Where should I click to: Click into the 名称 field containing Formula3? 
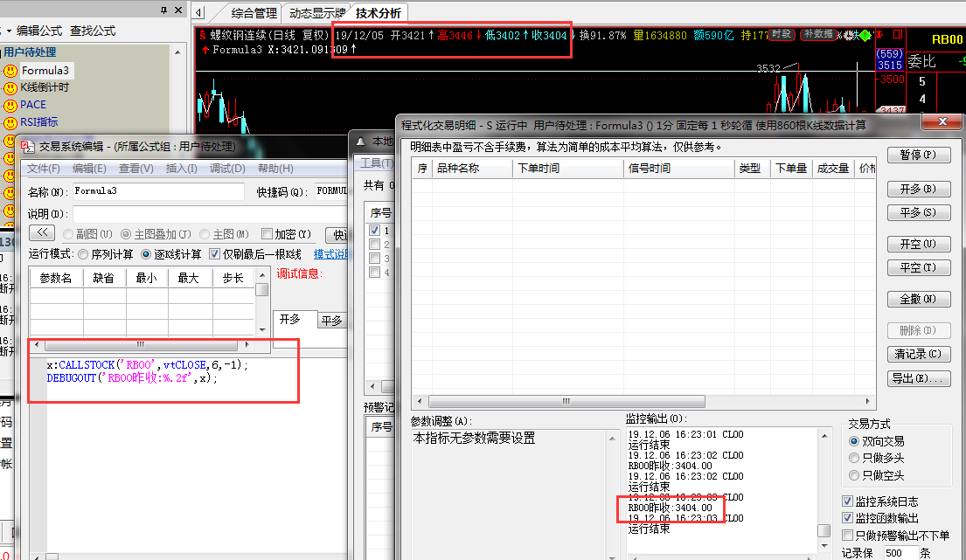[x=158, y=191]
